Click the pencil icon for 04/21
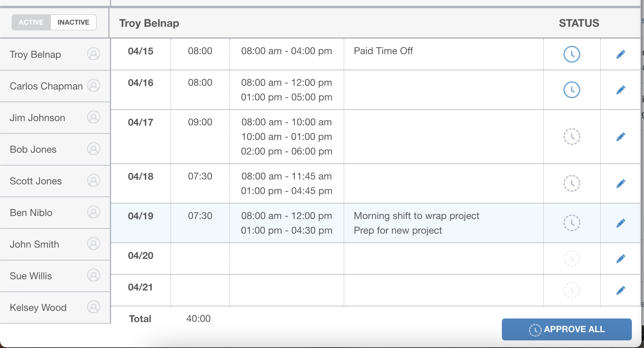 pyautogui.click(x=621, y=290)
